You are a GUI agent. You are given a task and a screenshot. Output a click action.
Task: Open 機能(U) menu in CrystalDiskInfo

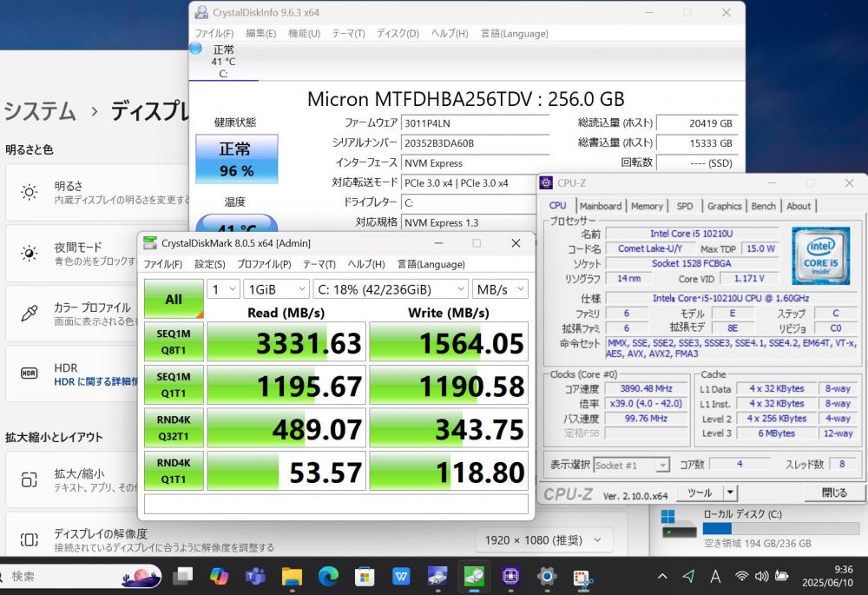pyautogui.click(x=305, y=33)
